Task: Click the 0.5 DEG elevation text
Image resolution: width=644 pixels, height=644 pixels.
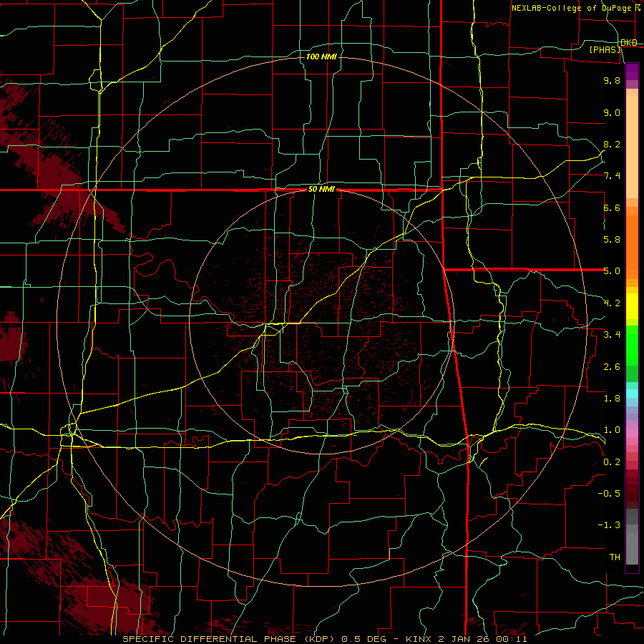Action: click(364, 639)
